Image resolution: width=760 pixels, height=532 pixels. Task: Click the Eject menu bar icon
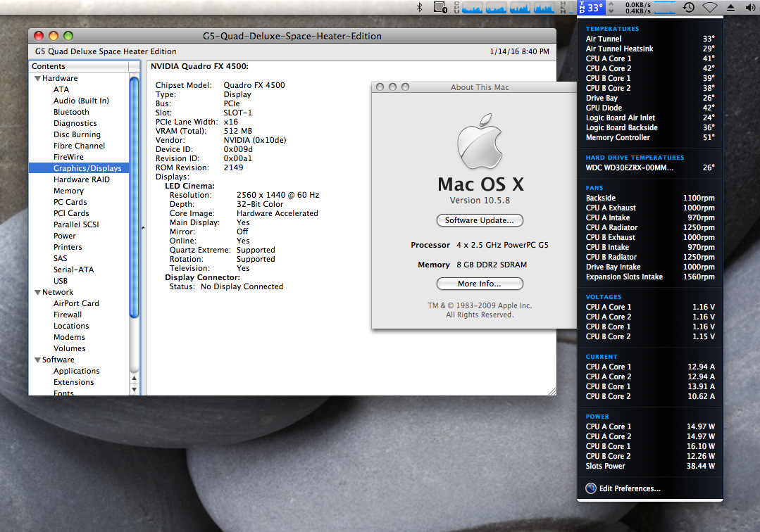click(x=731, y=7)
